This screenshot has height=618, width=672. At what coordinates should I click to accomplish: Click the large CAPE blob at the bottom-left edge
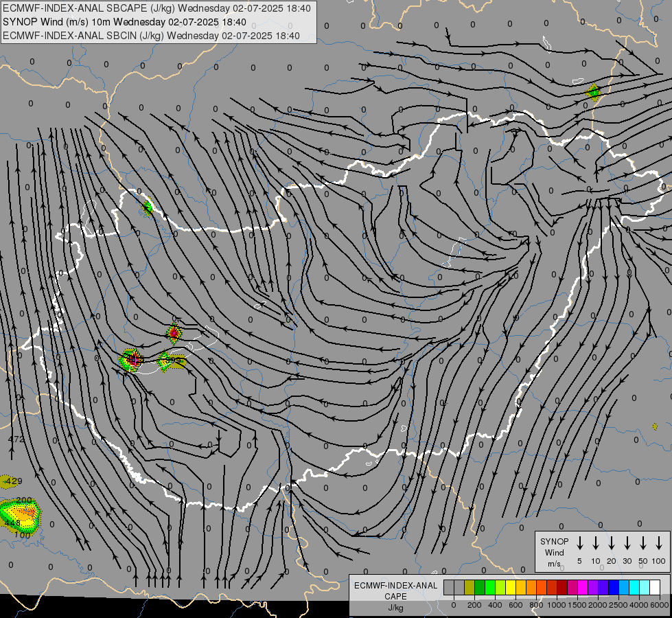click(x=20, y=516)
